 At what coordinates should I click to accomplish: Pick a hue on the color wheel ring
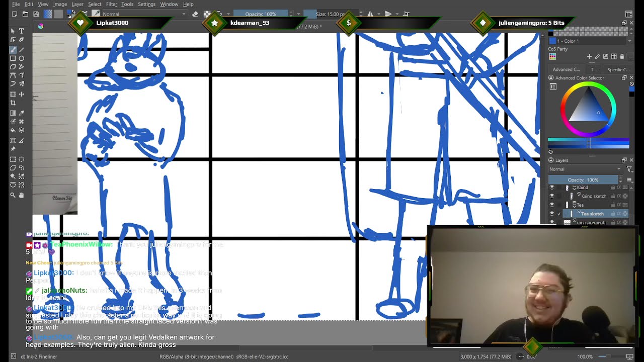point(589,85)
